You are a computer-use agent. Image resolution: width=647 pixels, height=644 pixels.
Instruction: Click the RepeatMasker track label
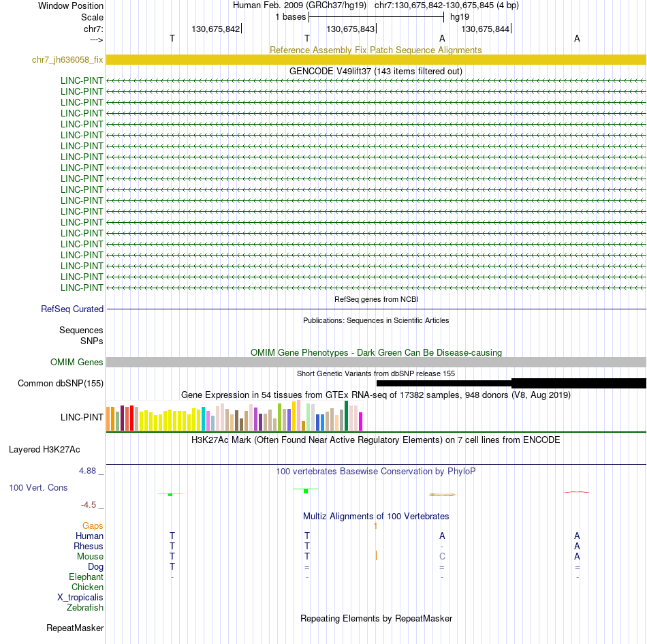point(75,628)
